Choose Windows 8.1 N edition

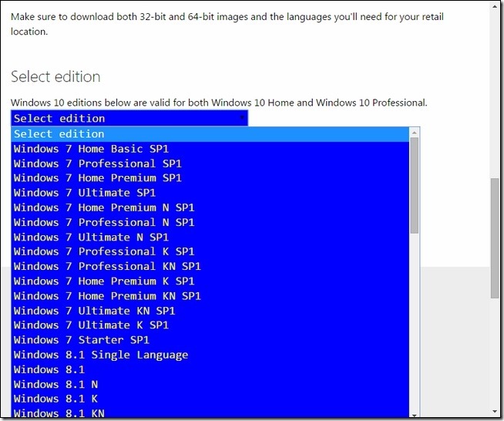[210, 384]
